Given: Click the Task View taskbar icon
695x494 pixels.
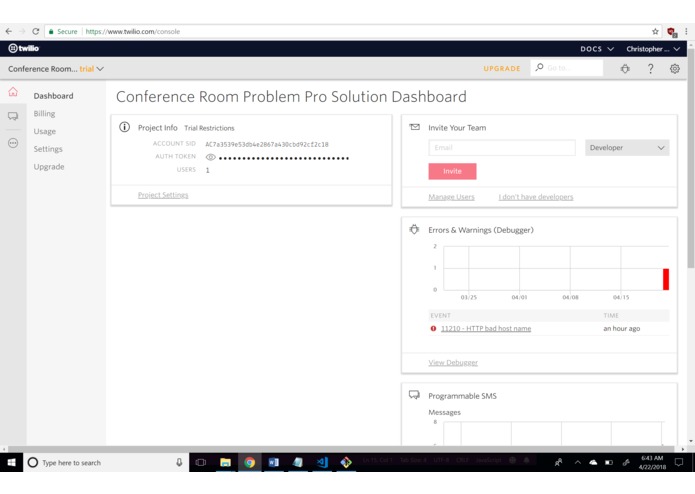Looking at the screenshot, I should point(201,462).
